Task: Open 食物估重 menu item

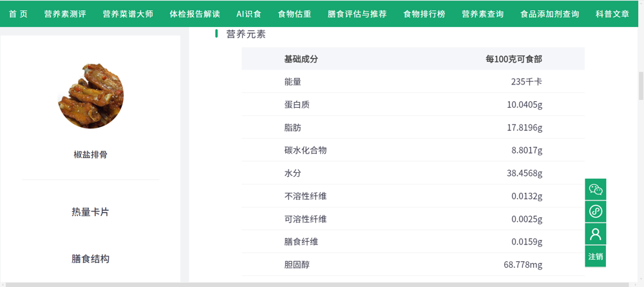Action: click(x=294, y=14)
